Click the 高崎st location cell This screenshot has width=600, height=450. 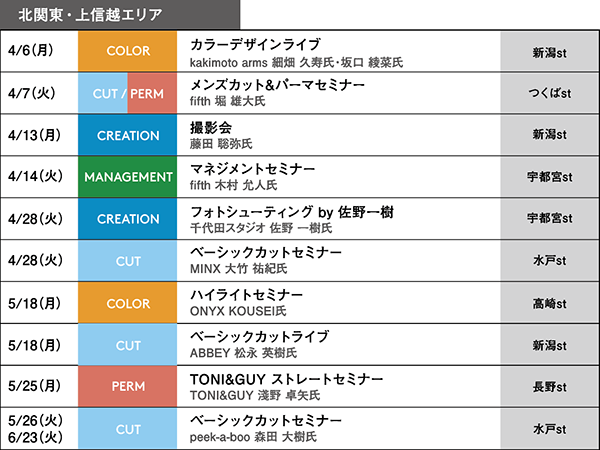tap(549, 302)
